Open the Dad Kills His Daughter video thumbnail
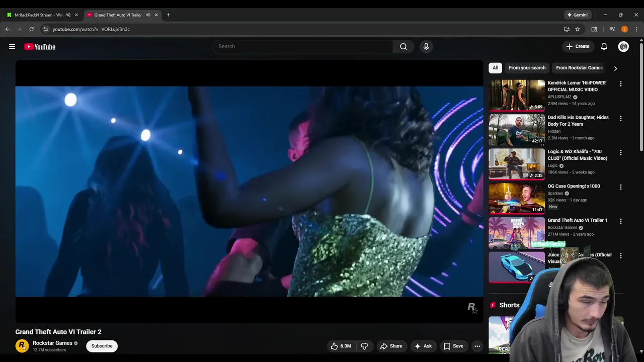This screenshot has height=362, width=644. pos(517,130)
